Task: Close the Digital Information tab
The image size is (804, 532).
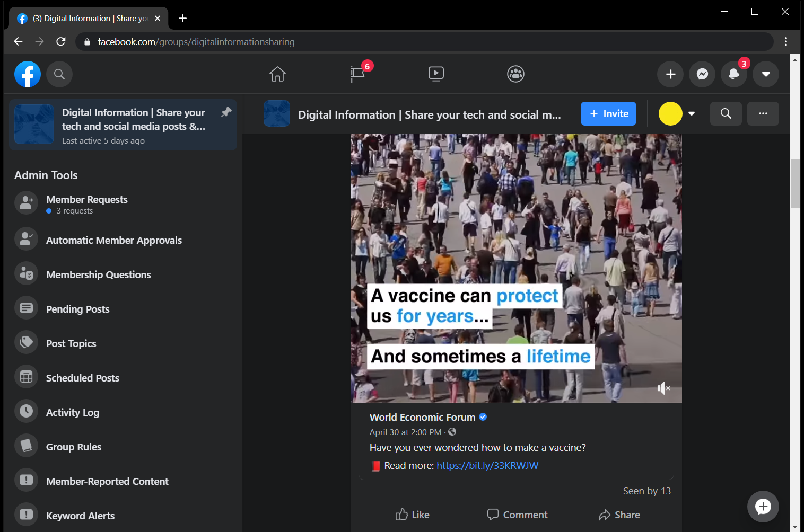Action: pyautogui.click(x=158, y=19)
